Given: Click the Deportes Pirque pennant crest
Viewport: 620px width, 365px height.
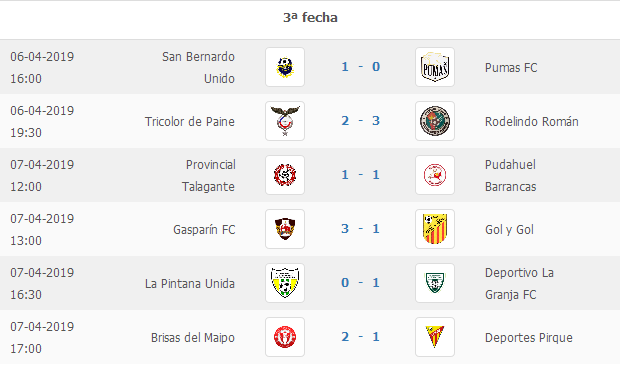Looking at the screenshot, I should pos(435,337).
